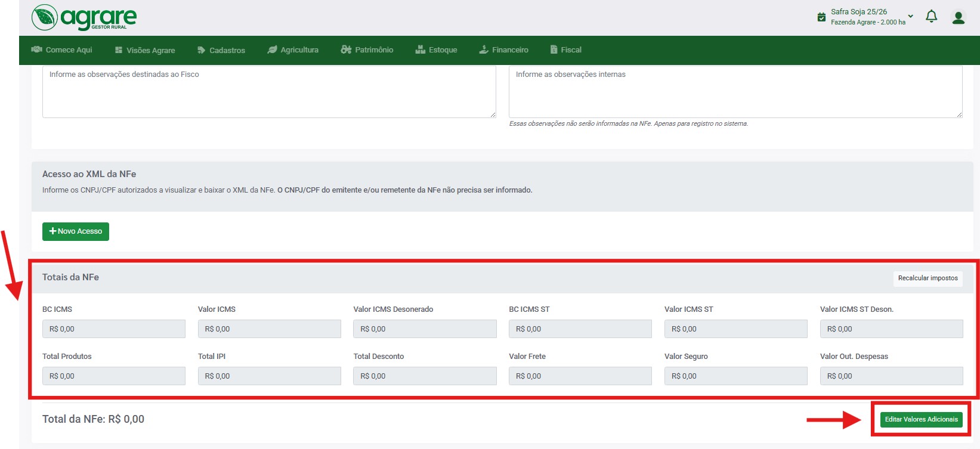Click the Total Produtos field
This screenshot has height=449, width=980.
pyautogui.click(x=114, y=376)
